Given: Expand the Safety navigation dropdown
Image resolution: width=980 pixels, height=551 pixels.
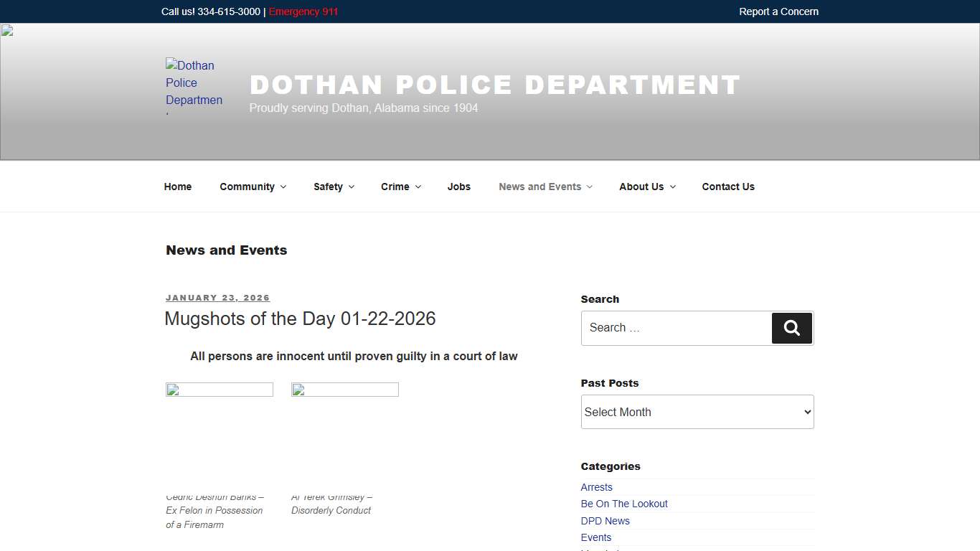Looking at the screenshot, I should 332,187.
